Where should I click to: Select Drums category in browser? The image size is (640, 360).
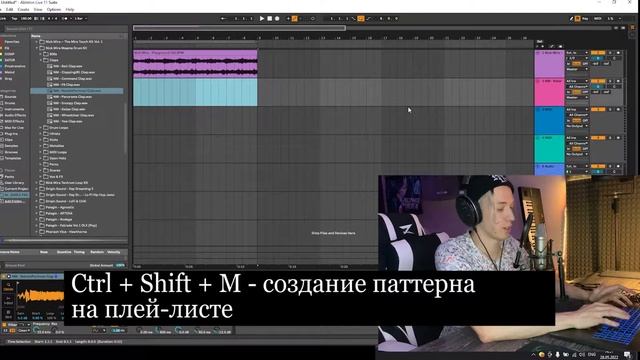(x=10, y=103)
